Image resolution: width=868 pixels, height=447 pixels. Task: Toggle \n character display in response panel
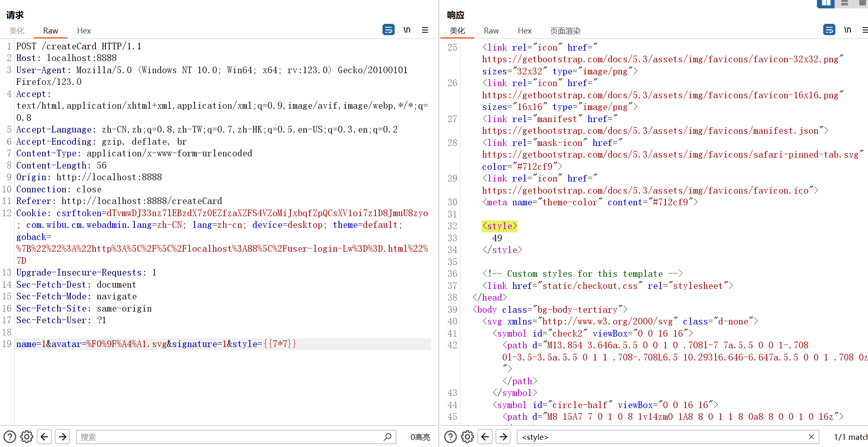click(x=847, y=30)
